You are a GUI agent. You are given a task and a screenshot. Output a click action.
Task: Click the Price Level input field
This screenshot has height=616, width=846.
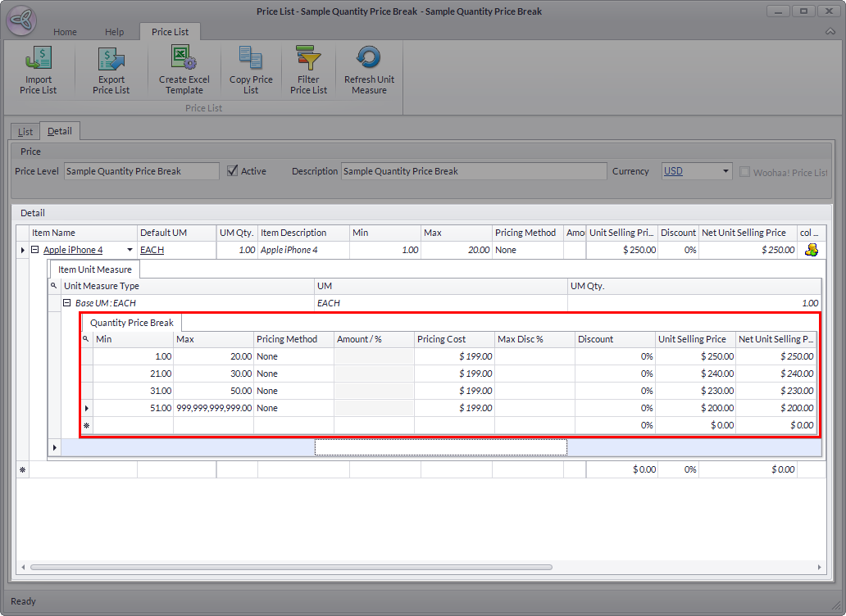(x=141, y=171)
